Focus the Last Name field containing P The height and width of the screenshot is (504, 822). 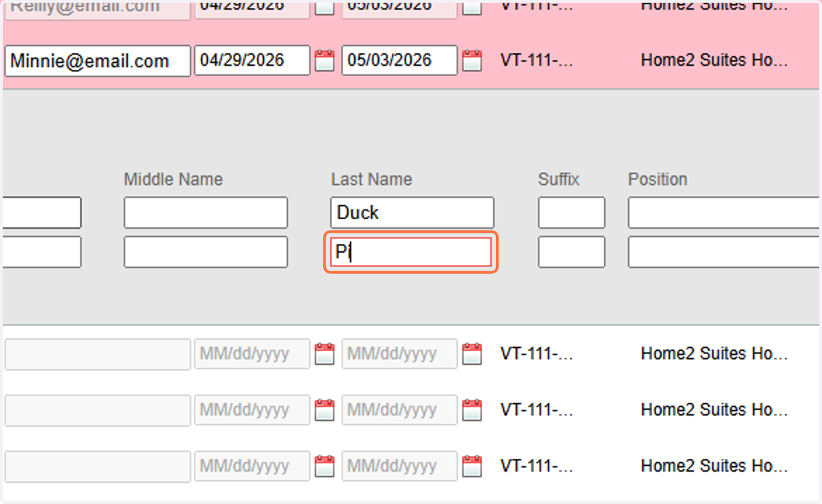coord(411,252)
